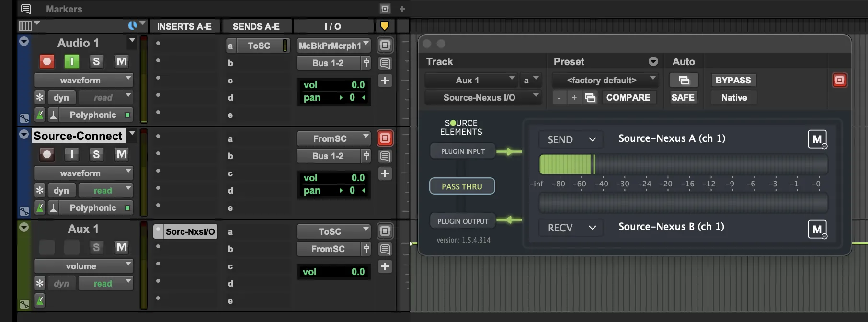The height and width of the screenshot is (322, 868).
Task: Open Aux 1 volume view dropdown
Action: (x=84, y=266)
